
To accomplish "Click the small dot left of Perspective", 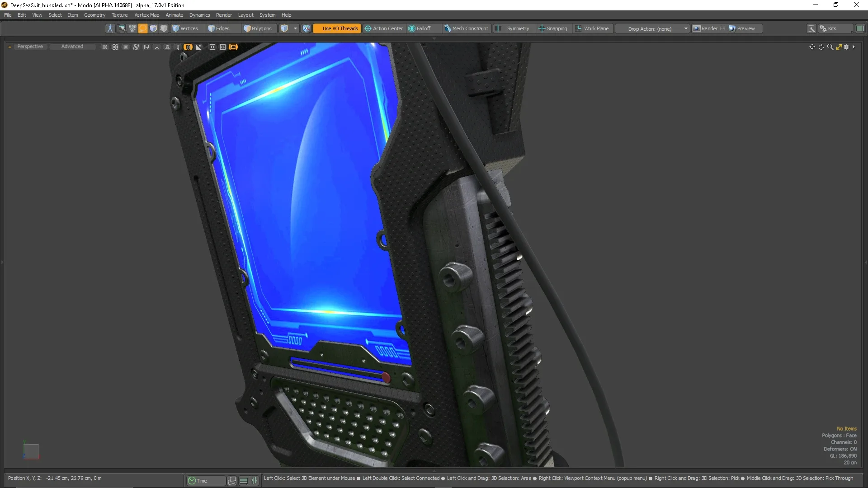I will point(9,47).
